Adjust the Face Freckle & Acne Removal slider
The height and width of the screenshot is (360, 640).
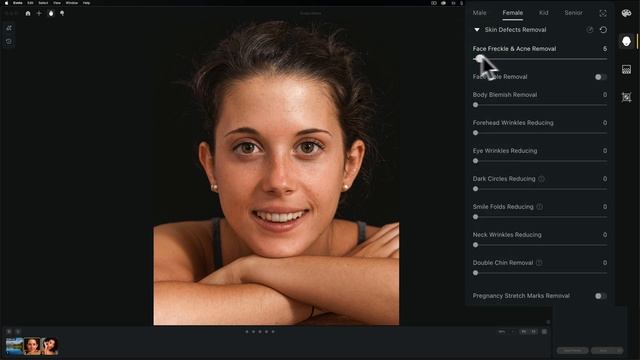(540, 59)
